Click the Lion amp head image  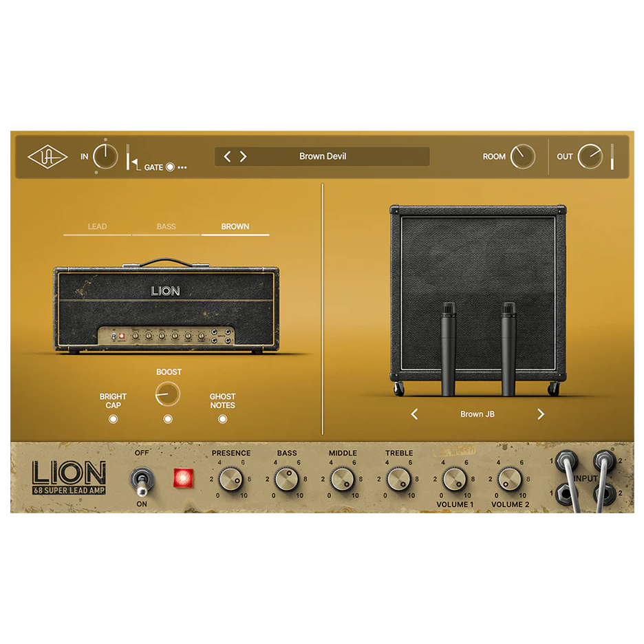(166, 306)
